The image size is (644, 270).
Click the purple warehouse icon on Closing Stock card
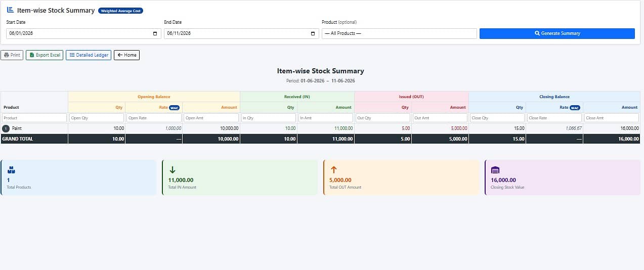495,170
